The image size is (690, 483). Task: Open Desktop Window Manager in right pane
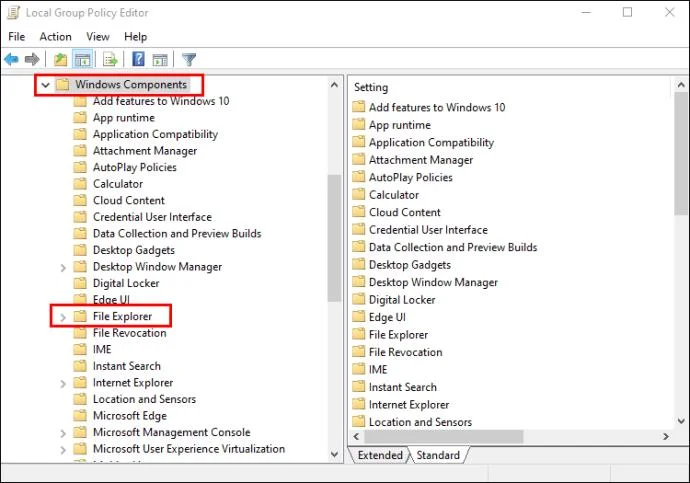pos(433,282)
